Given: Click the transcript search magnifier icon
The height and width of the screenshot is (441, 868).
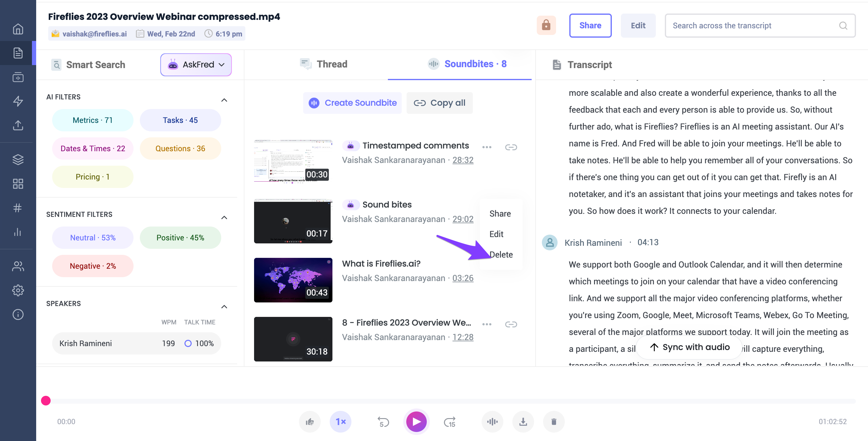Looking at the screenshot, I should 843,26.
